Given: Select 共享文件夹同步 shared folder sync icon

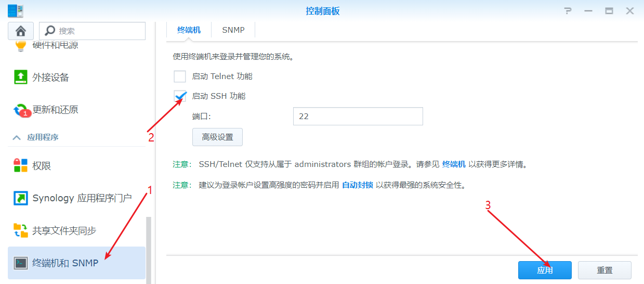Looking at the screenshot, I should click(x=20, y=230).
